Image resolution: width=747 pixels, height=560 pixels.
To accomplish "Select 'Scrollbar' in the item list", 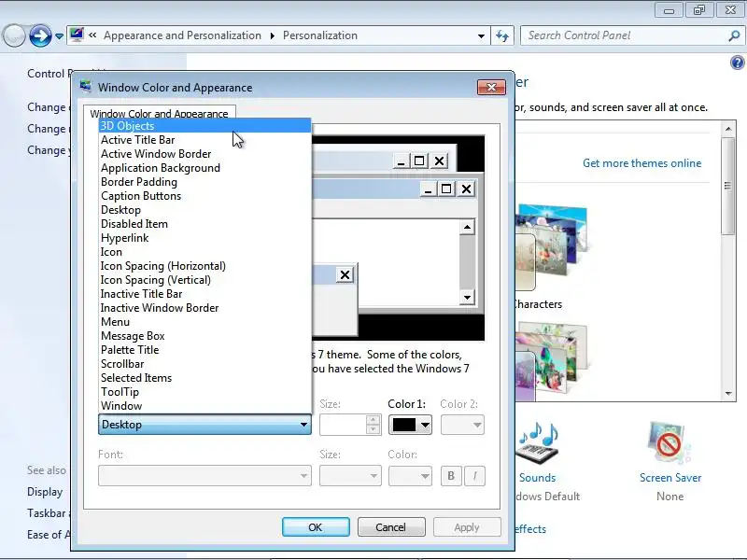I will coord(204,364).
